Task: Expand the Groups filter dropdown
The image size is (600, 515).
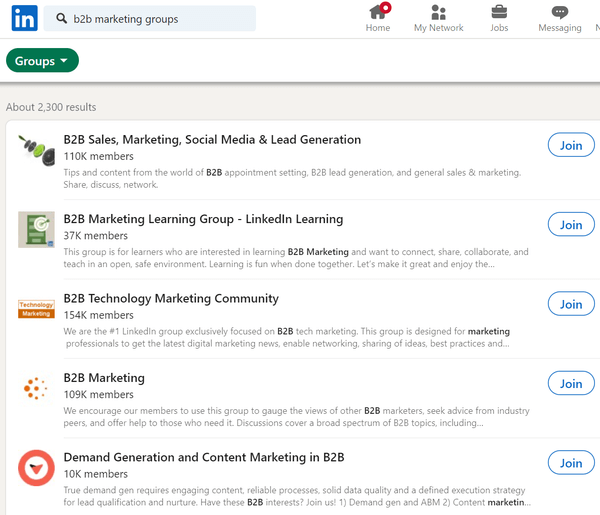Action: click(x=42, y=60)
